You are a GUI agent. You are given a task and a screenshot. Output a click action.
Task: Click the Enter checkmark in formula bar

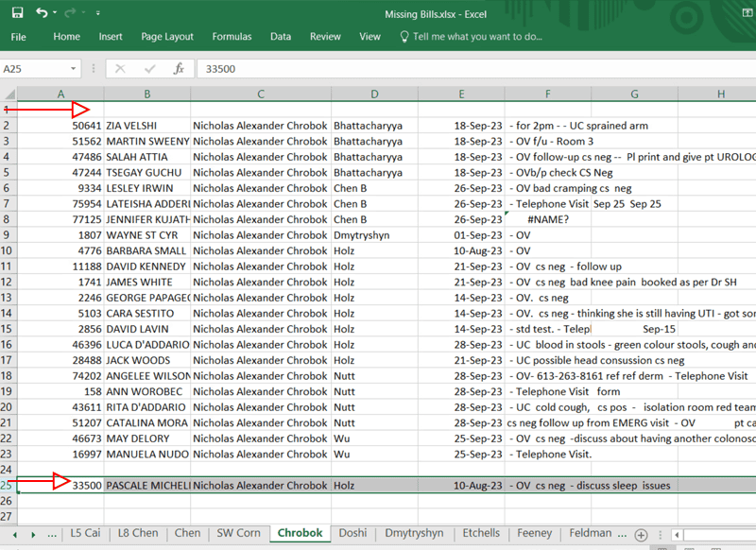(x=148, y=69)
